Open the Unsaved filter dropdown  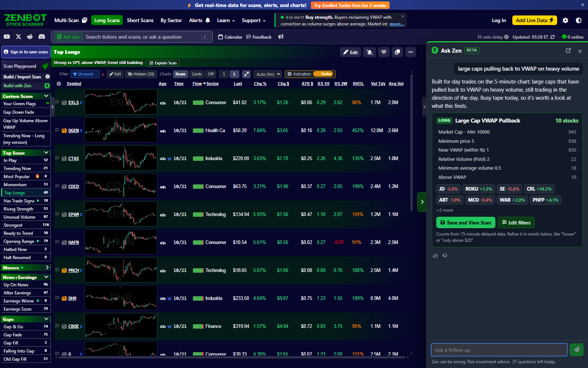85,74
